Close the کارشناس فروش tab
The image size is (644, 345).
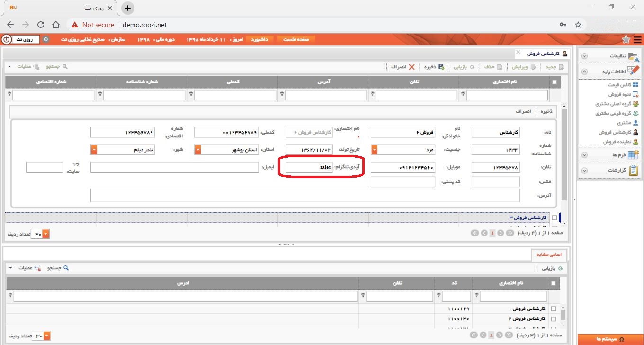pyautogui.click(x=518, y=52)
